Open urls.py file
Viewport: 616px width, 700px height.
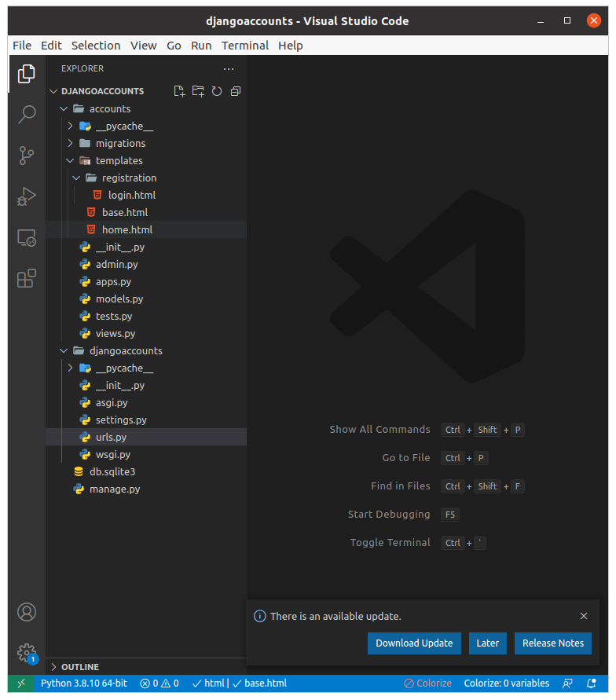(146, 437)
